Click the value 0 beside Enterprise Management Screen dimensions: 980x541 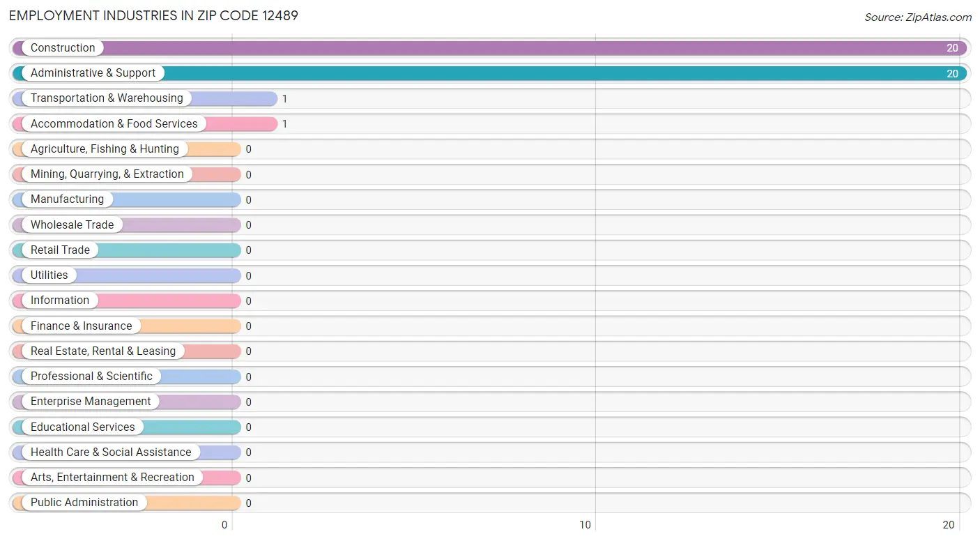click(x=248, y=402)
